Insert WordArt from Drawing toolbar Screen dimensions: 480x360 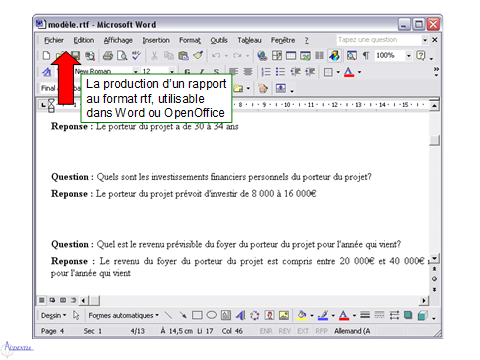tap(240, 315)
